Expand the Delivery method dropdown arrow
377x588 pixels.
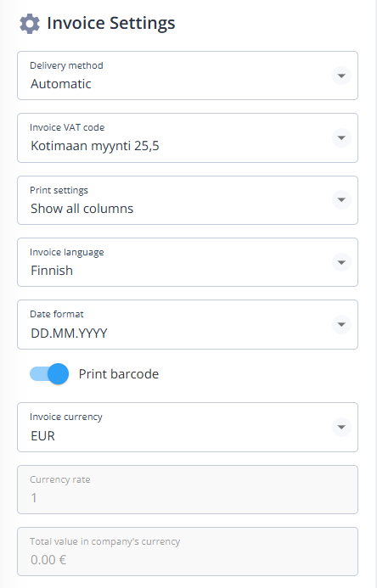tap(341, 76)
